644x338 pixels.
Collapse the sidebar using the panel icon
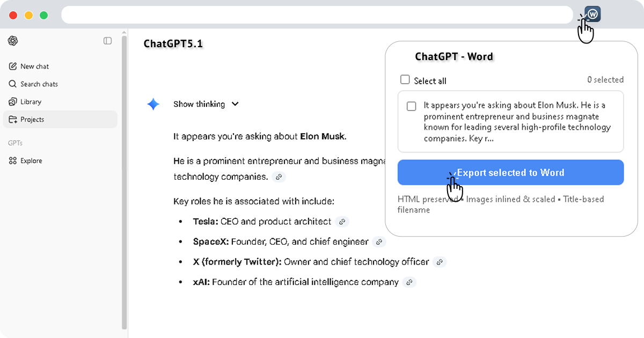point(107,41)
